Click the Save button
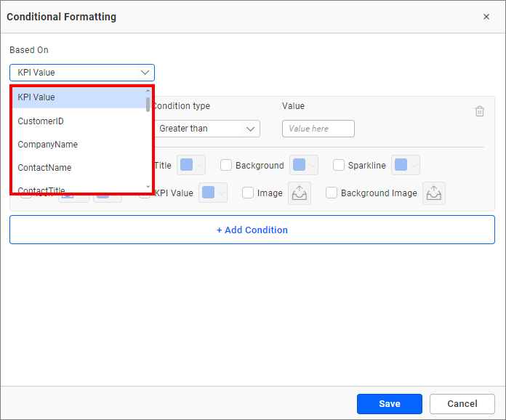 [389, 404]
